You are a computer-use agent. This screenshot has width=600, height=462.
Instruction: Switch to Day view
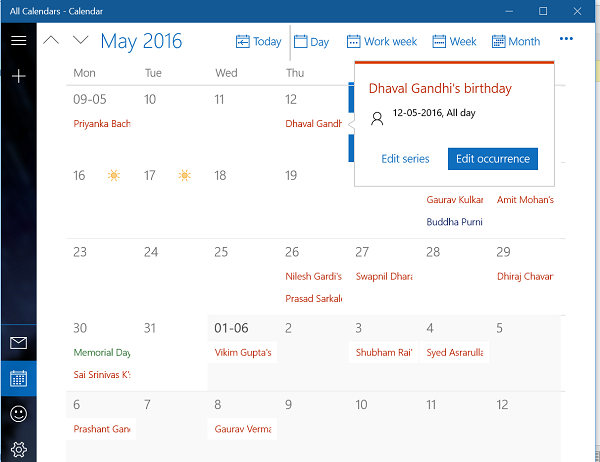[311, 41]
